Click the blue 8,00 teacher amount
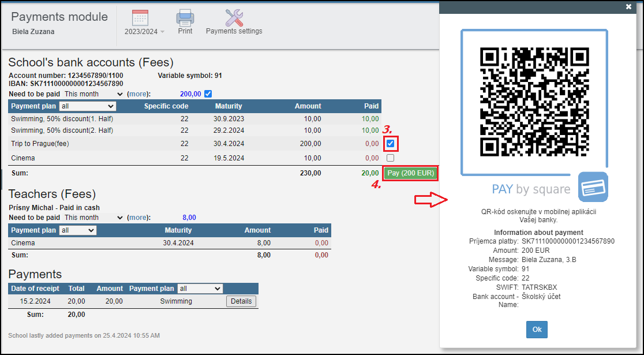The width and height of the screenshot is (644, 355). click(x=189, y=218)
